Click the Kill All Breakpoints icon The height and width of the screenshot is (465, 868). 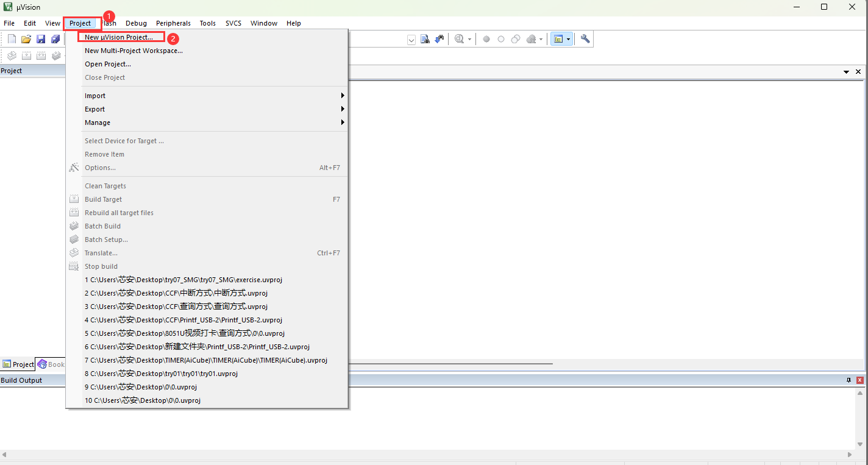[x=531, y=39]
